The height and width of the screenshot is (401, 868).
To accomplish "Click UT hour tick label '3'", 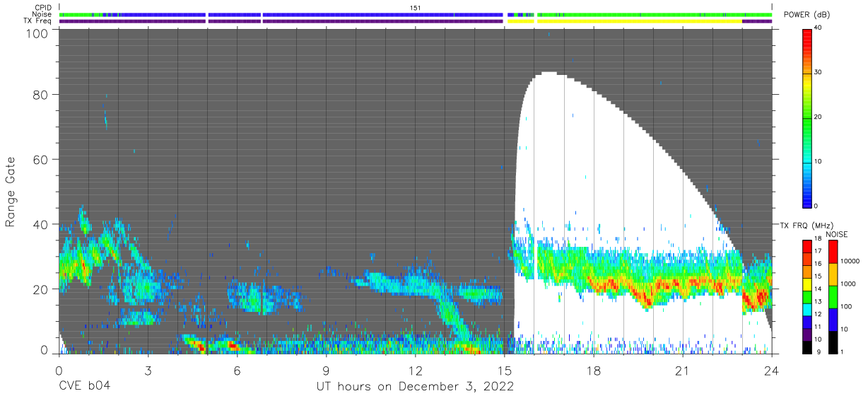I will [148, 370].
